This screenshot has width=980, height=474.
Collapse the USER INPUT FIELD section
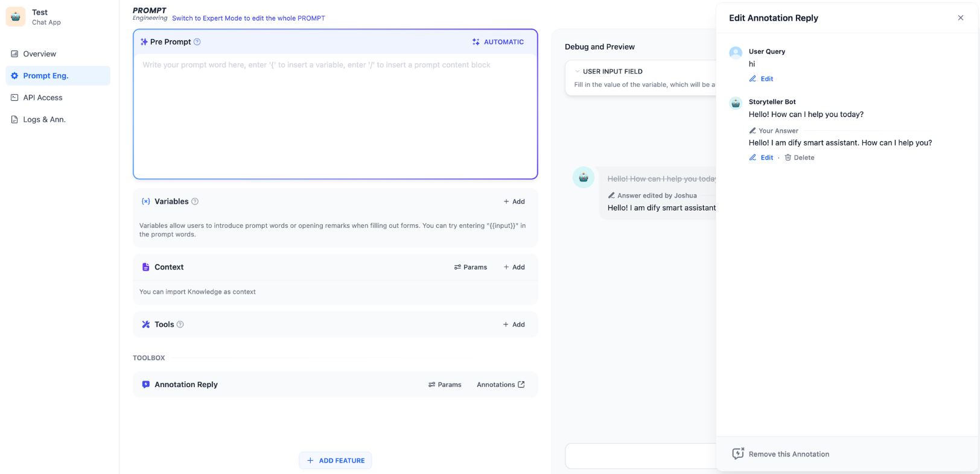tap(577, 71)
